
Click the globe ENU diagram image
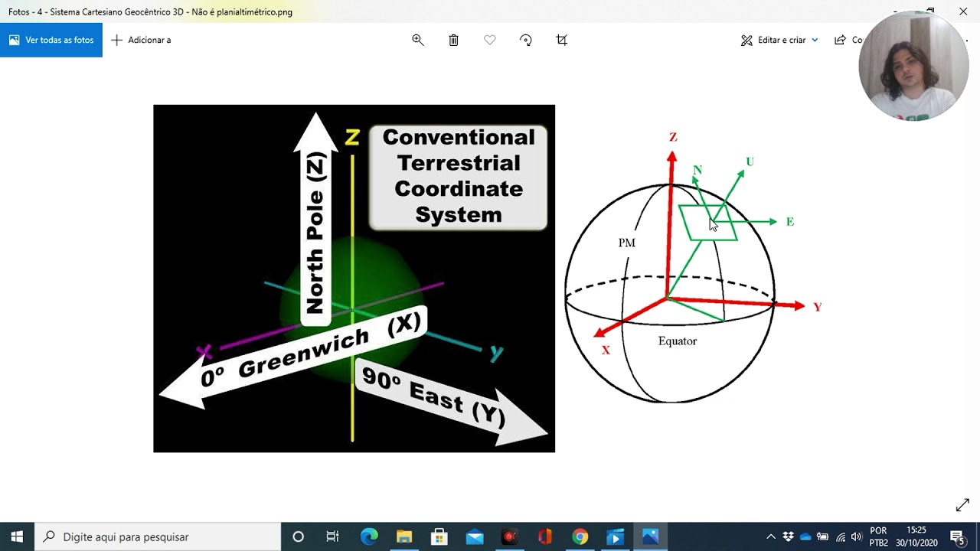click(693, 268)
